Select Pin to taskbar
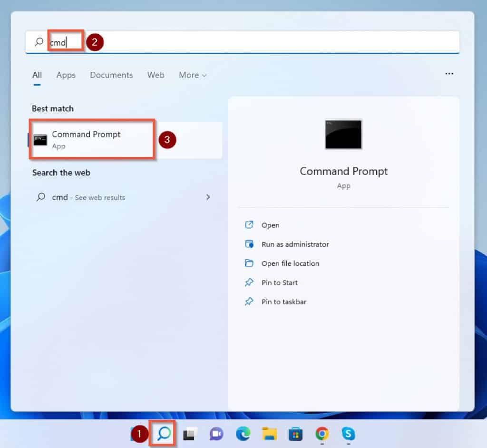Image resolution: width=487 pixels, height=448 pixels. click(284, 302)
